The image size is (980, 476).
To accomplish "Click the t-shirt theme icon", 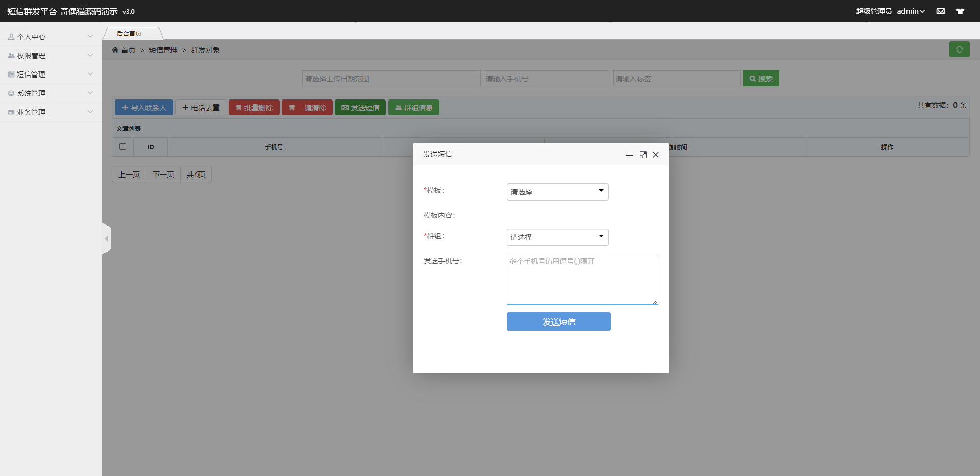I will point(960,11).
